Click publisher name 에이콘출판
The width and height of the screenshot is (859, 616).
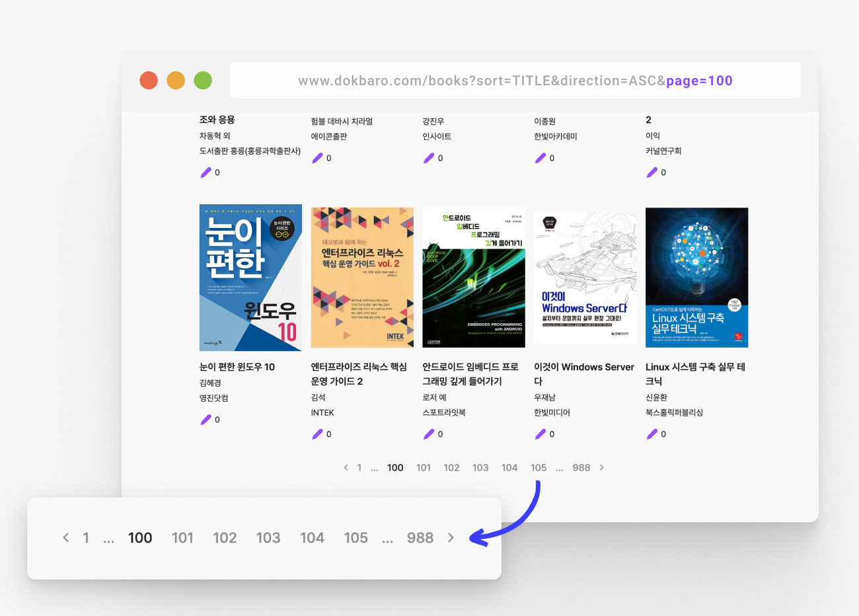point(329,136)
